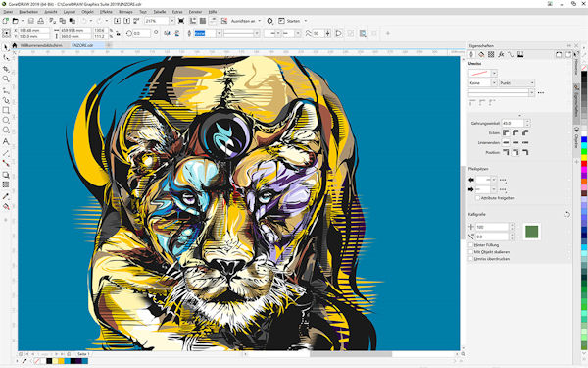This screenshot has height=368, width=588.
Task: Pick the blue swatch in the color palette
Action: (x=584, y=140)
